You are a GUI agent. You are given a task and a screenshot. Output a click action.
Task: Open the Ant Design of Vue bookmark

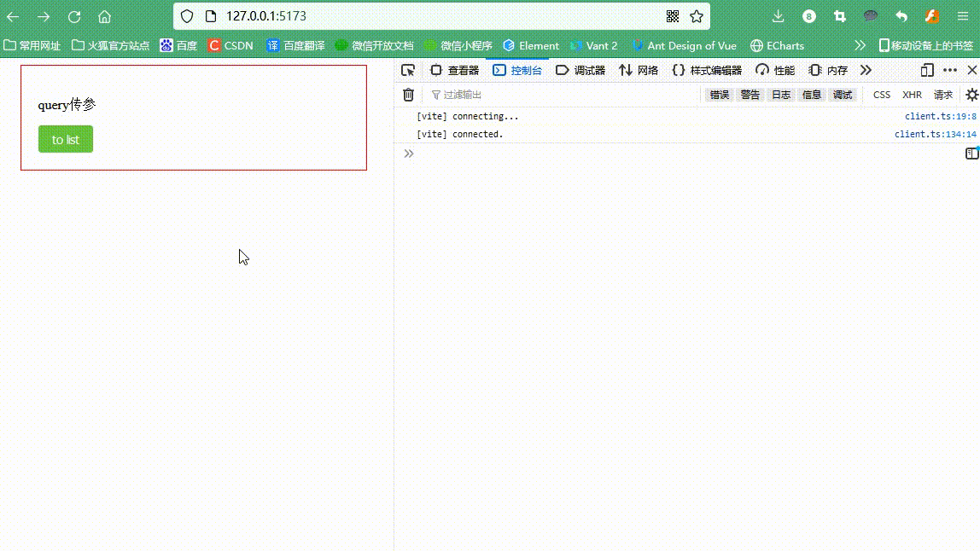click(684, 45)
